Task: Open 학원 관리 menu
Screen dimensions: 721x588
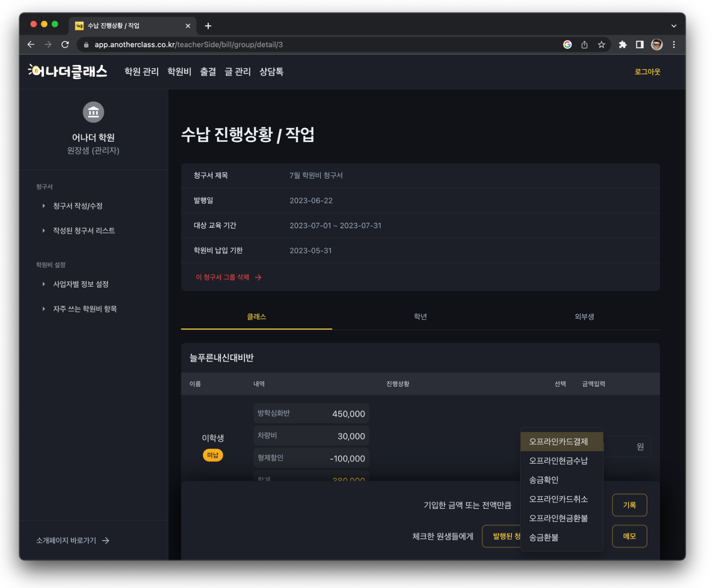Action: tap(141, 72)
